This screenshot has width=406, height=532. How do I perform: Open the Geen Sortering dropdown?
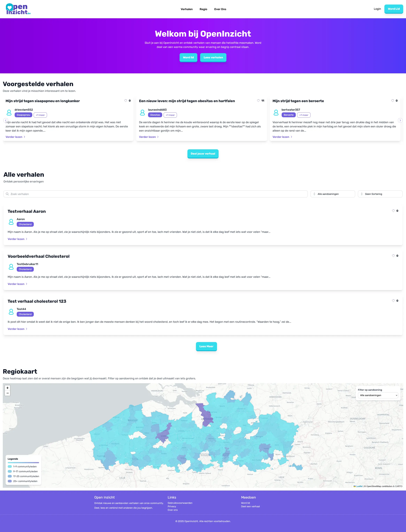(380, 194)
